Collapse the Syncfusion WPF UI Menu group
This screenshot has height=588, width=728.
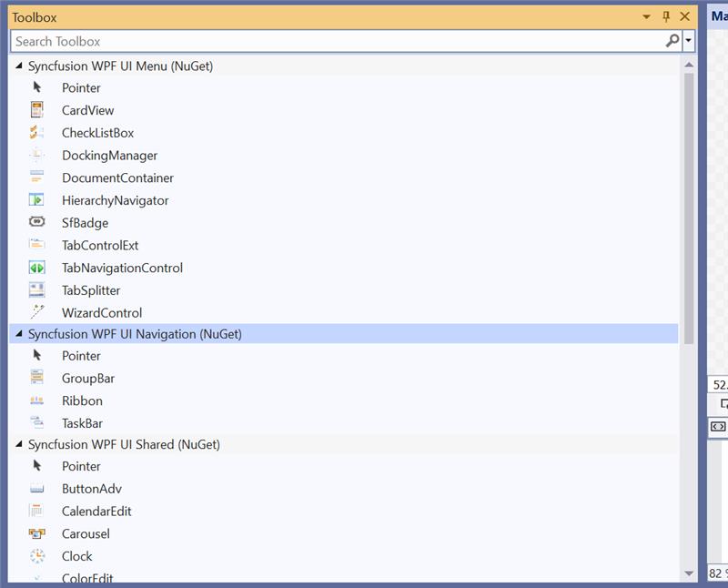click(x=19, y=66)
